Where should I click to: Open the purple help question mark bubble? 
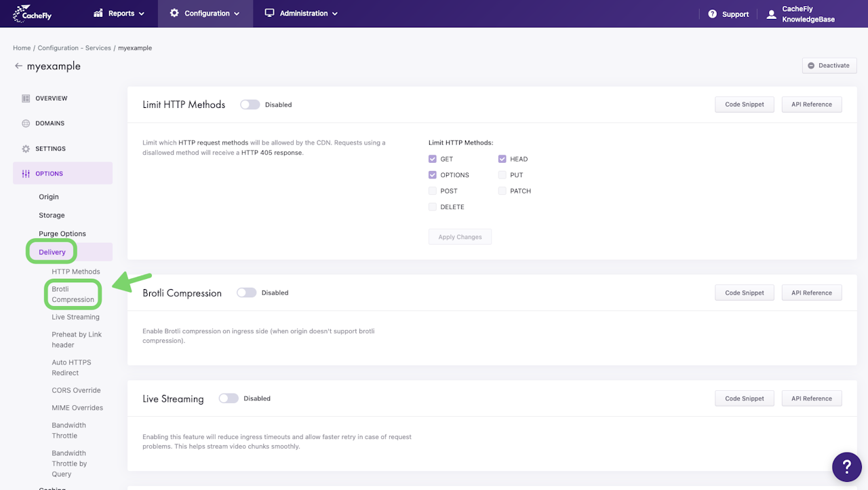point(846,467)
